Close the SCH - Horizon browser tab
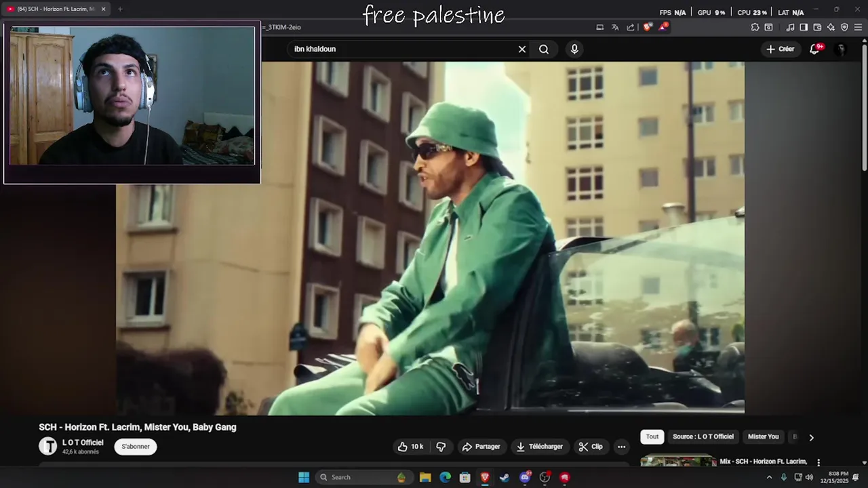 (x=103, y=9)
